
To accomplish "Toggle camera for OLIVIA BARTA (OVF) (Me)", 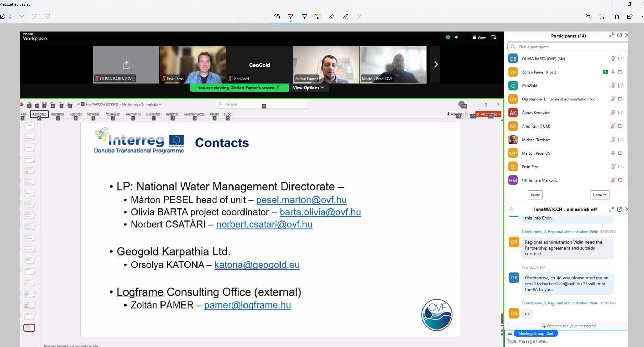I will coord(621,59).
